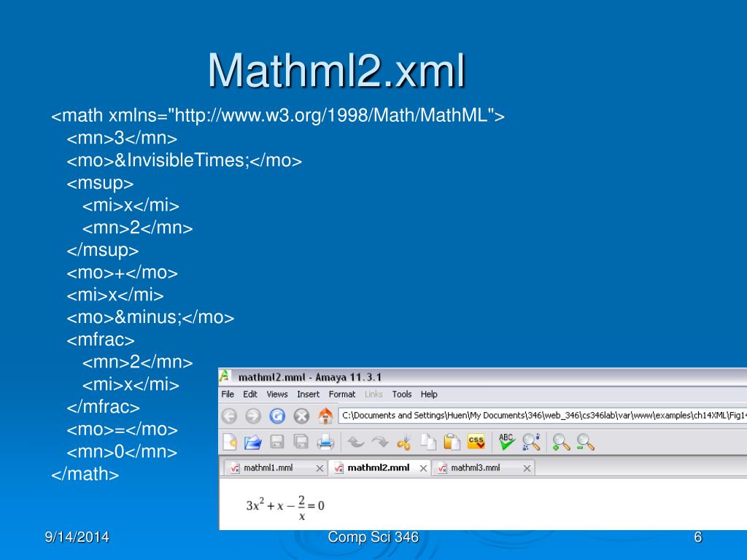Paste with the clipboard icon
Image resolution: width=747 pixels, height=560 pixels.
452,443
